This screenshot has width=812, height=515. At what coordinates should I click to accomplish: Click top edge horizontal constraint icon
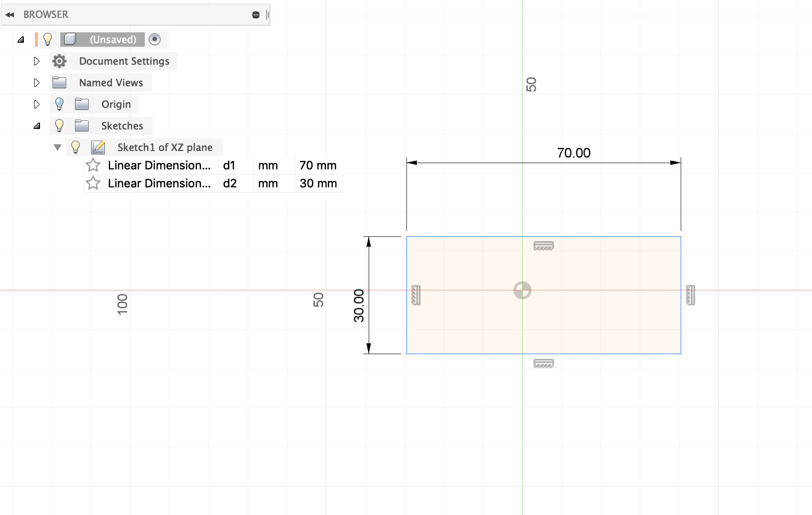(x=544, y=246)
